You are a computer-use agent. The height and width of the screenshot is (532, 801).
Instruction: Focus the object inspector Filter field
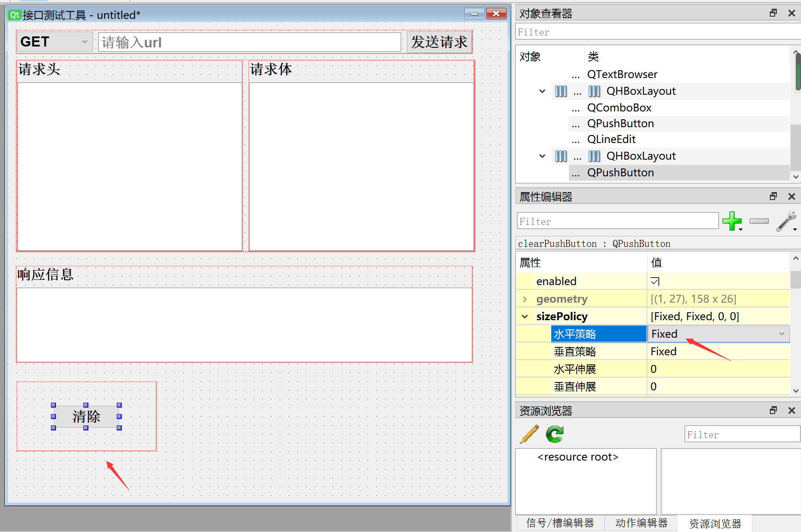[x=658, y=32]
